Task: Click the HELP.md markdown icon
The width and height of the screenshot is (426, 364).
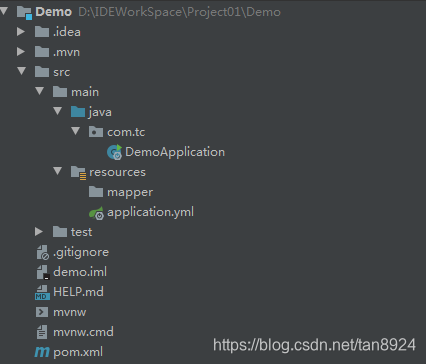Action: click(x=42, y=292)
